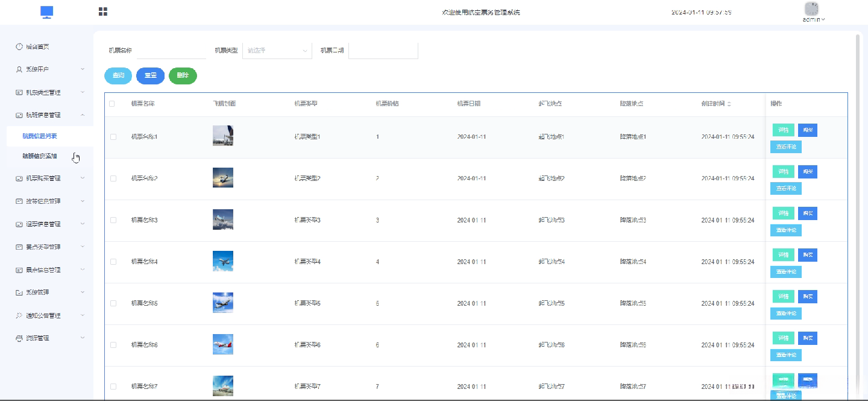The width and height of the screenshot is (868, 401).
Task: Select the 航班信息列表 submenu item
Action: pyautogui.click(x=40, y=136)
